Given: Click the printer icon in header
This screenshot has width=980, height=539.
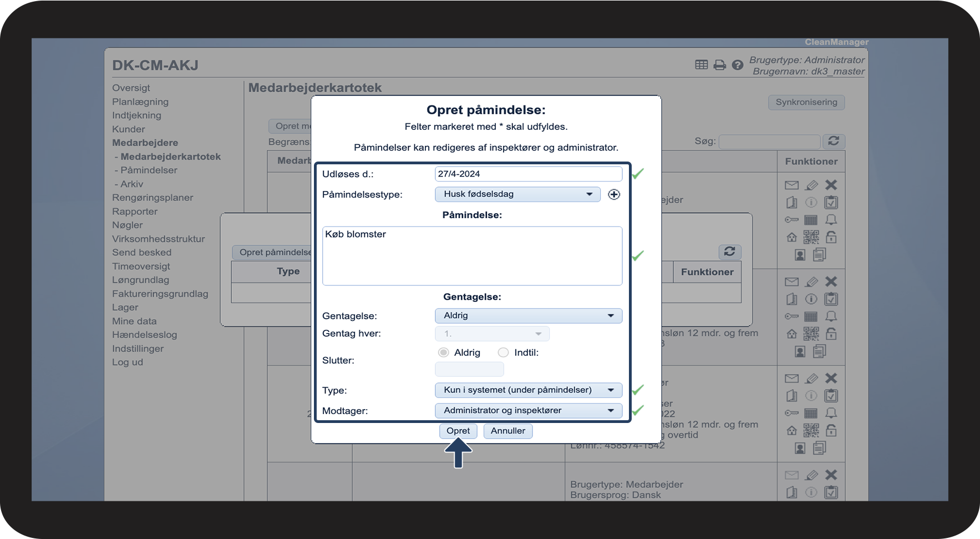Looking at the screenshot, I should (719, 65).
